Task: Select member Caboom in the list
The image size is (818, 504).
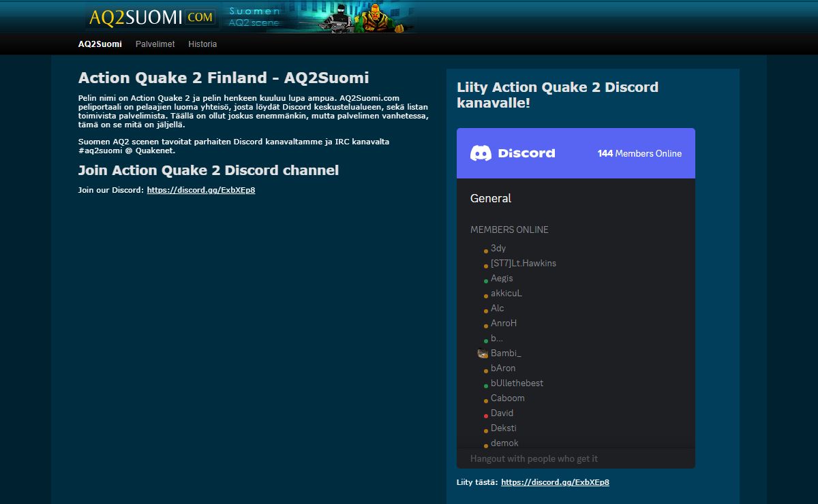Action: point(508,398)
